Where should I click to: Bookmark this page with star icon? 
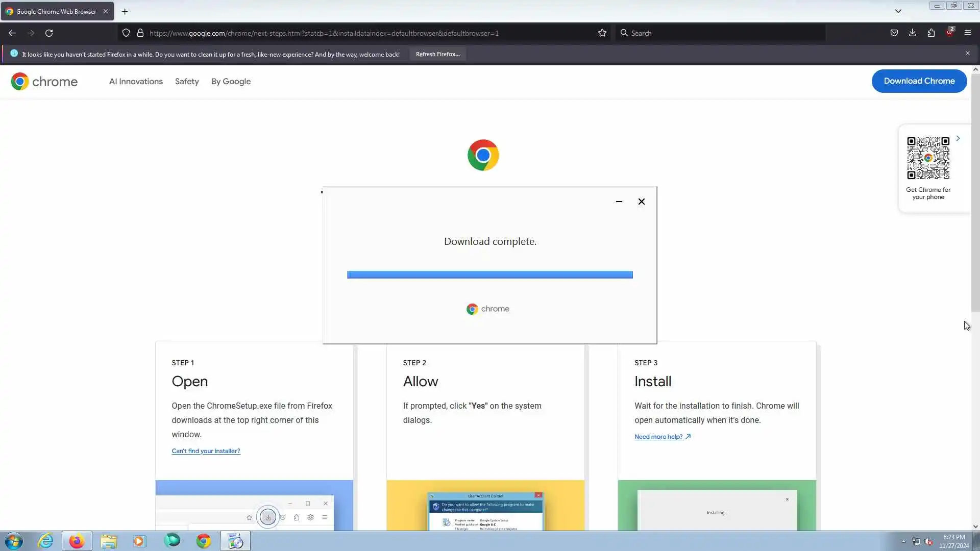tap(602, 33)
